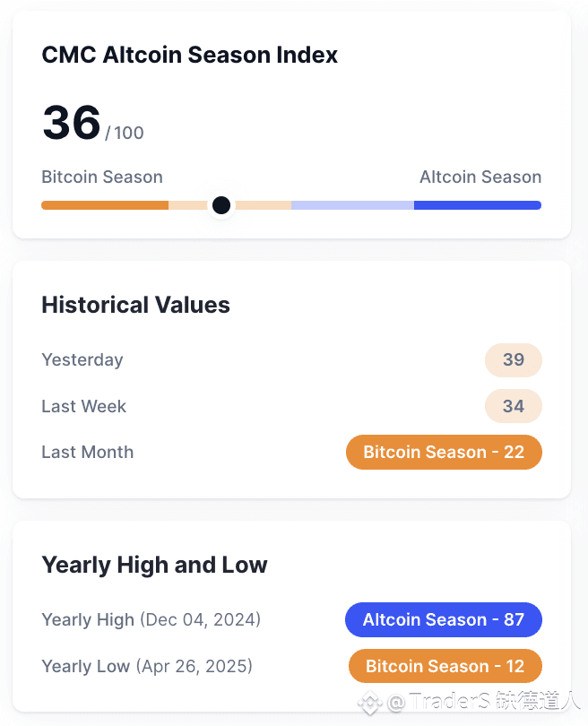Click the 'Bitcoin Season' label above the bar
The height and width of the screenshot is (726, 588).
[x=102, y=177]
